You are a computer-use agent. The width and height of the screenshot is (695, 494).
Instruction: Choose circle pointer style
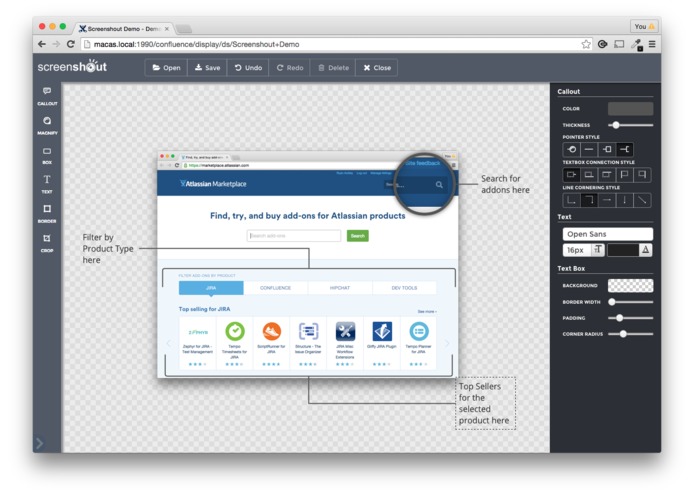571,149
